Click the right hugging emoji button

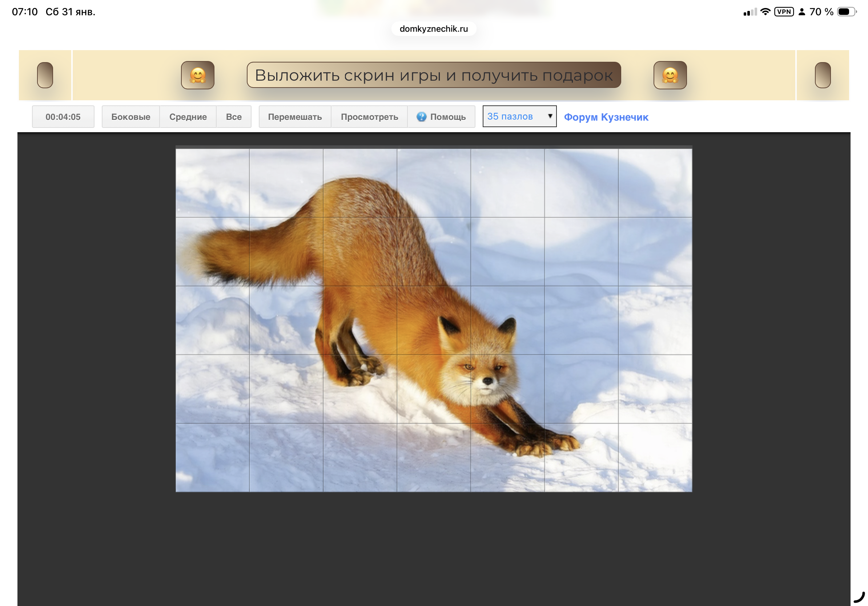click(670, 75)
